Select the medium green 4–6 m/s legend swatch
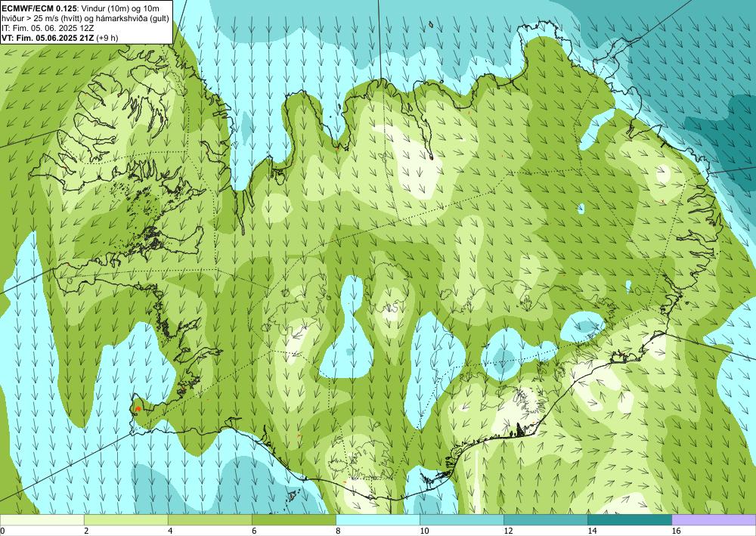 [x=209, y=519]
